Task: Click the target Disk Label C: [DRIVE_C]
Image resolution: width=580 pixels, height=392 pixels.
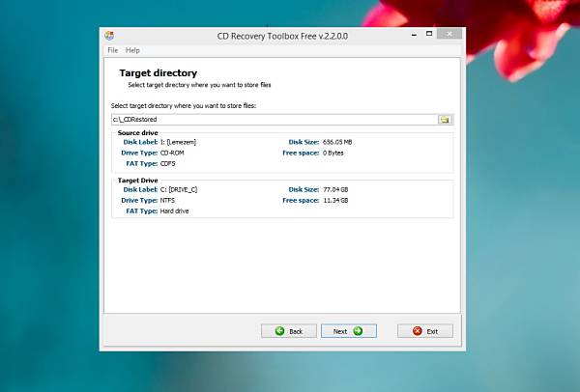Action: [x=179, y=189]
